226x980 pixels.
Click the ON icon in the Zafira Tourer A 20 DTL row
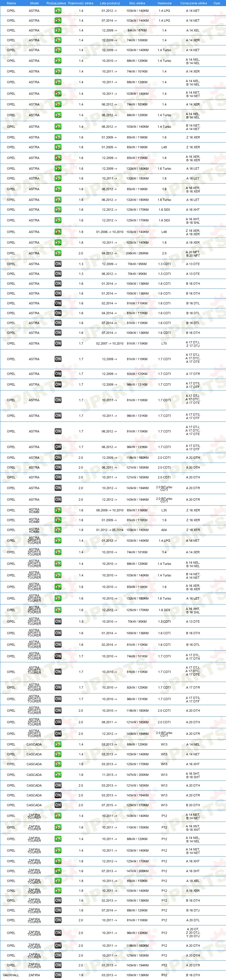58,920
